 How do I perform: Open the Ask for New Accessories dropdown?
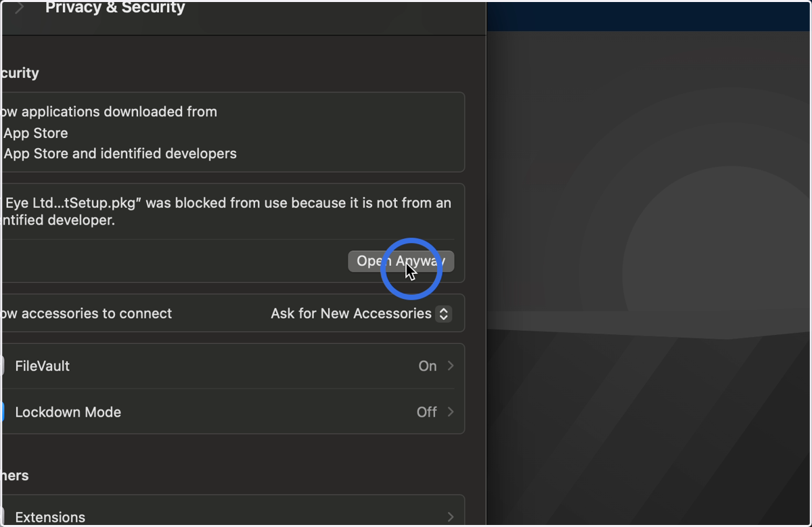361,314
